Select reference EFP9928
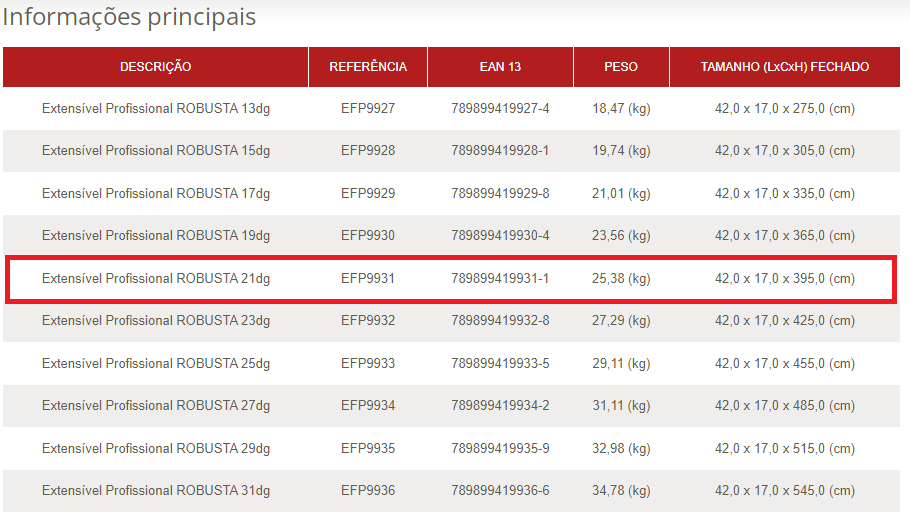 click(368, 151)
